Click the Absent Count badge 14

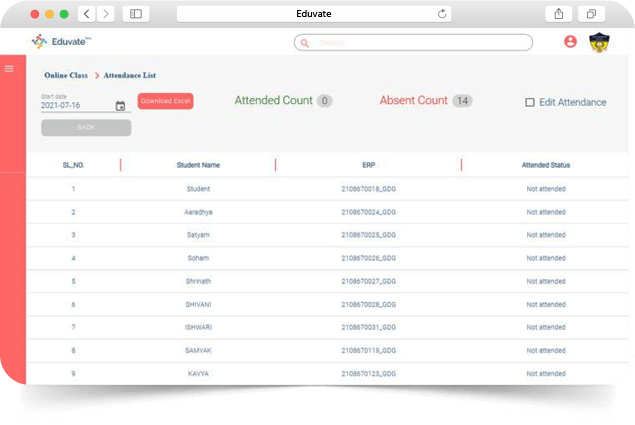tap(462, 101)
